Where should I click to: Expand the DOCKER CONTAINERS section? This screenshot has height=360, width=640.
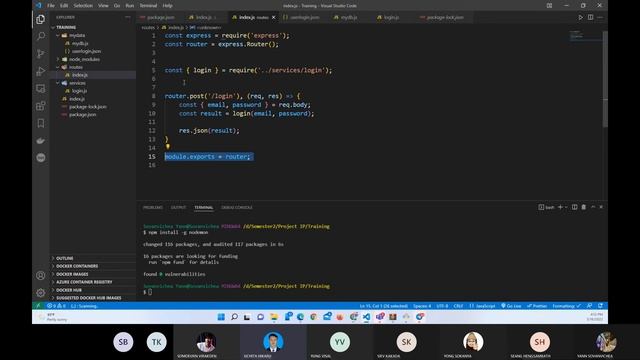(77, 266)
